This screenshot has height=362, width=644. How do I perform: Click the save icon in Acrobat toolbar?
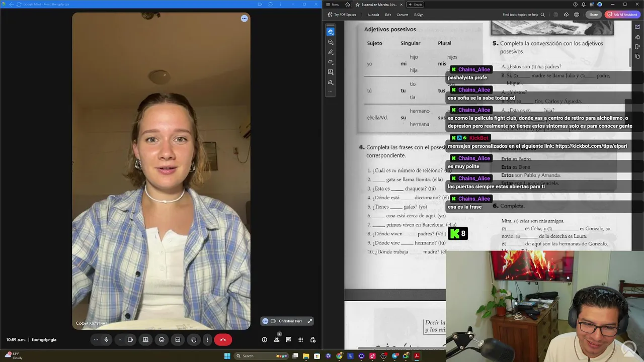[x=556, y=15]
